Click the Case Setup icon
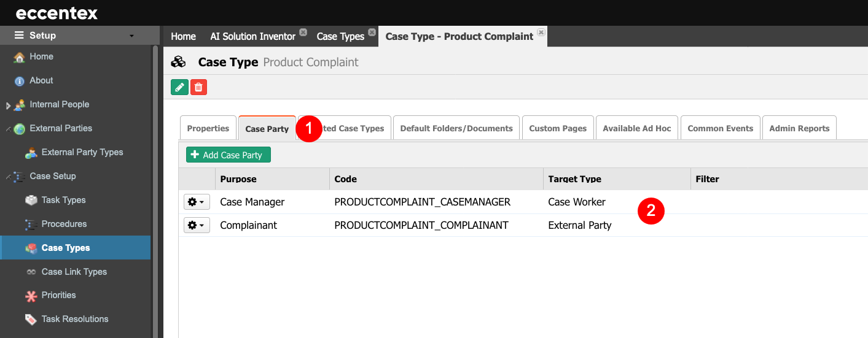Image resolution: width=868 pixels, height=338 pixels. pyautogui.click(x=19, y=176)
